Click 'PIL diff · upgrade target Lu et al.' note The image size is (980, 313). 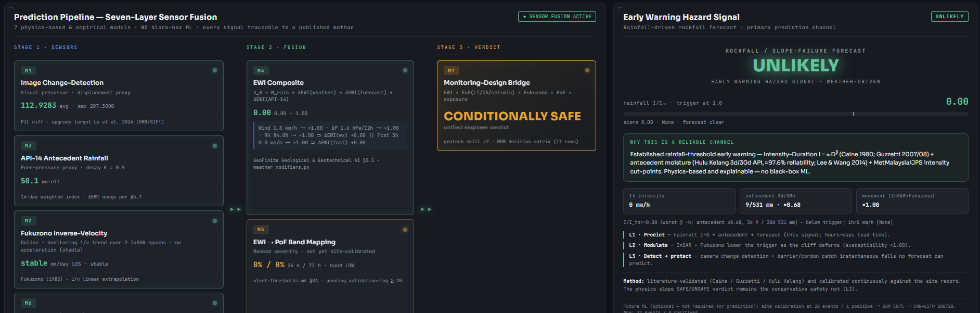(x=92, y=122)
